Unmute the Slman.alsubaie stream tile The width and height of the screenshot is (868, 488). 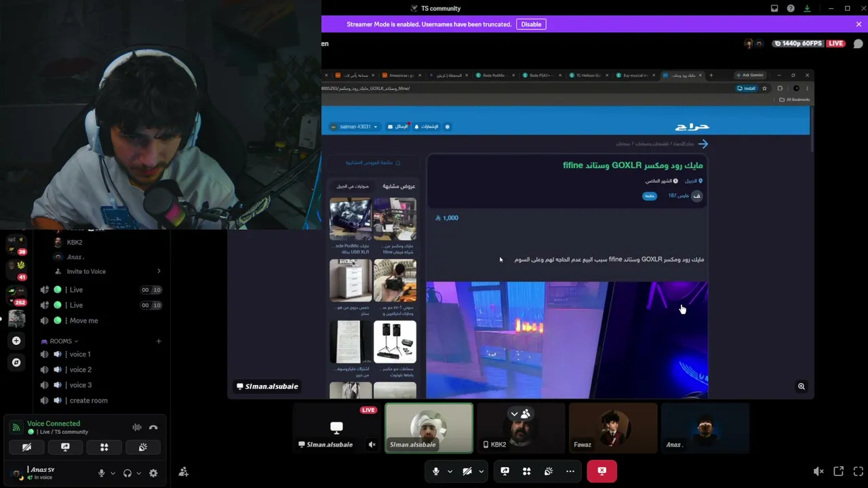tap(372, 445)
